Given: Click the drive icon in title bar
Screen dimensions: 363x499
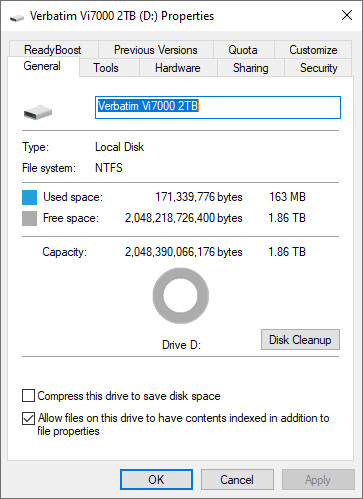Looking at the screenshot, I should [x=17, y=18].
